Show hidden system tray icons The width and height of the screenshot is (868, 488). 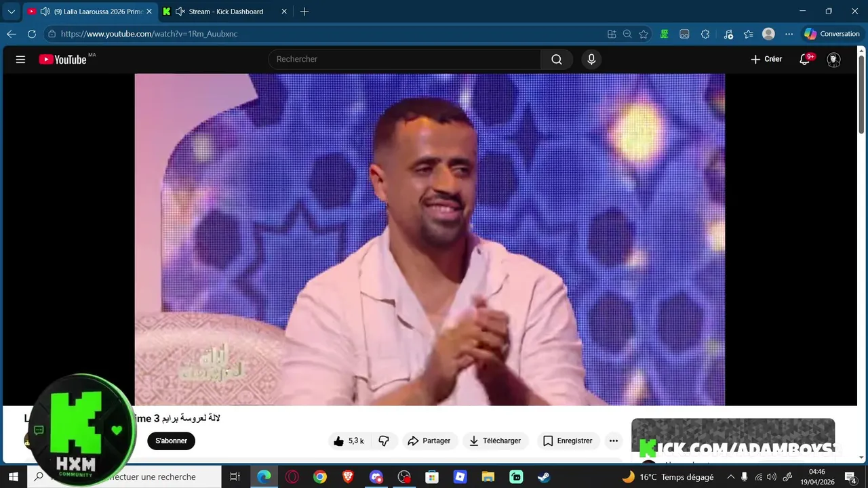tap(730, 477)
